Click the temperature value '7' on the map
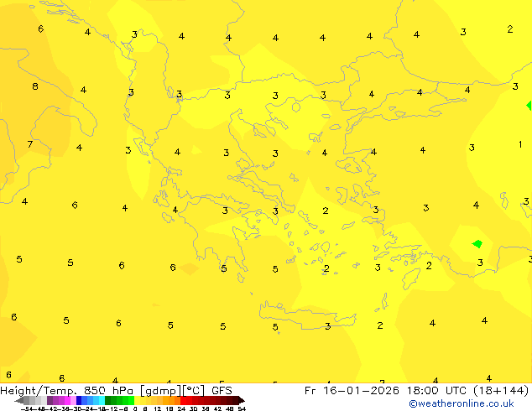Image resolution: width=532 pixels, height=411 pixels. [x=30, y=144]
